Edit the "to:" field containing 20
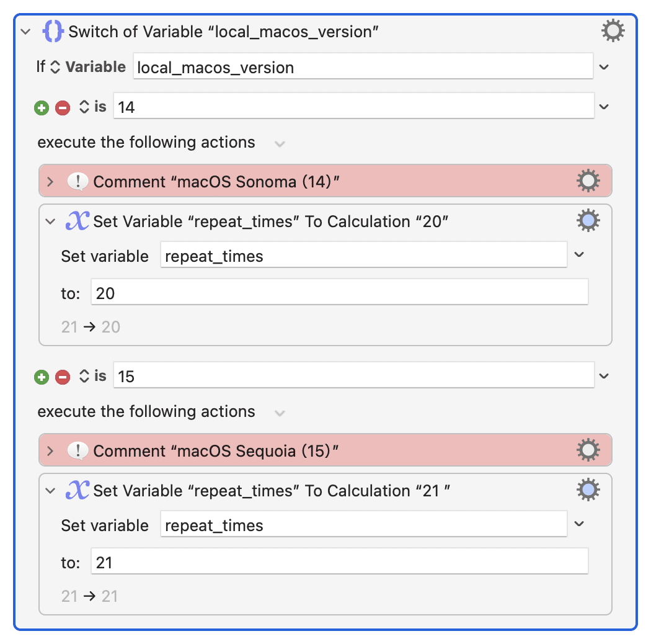The width and height of the screenshot is (651, 644). point(340,292)
